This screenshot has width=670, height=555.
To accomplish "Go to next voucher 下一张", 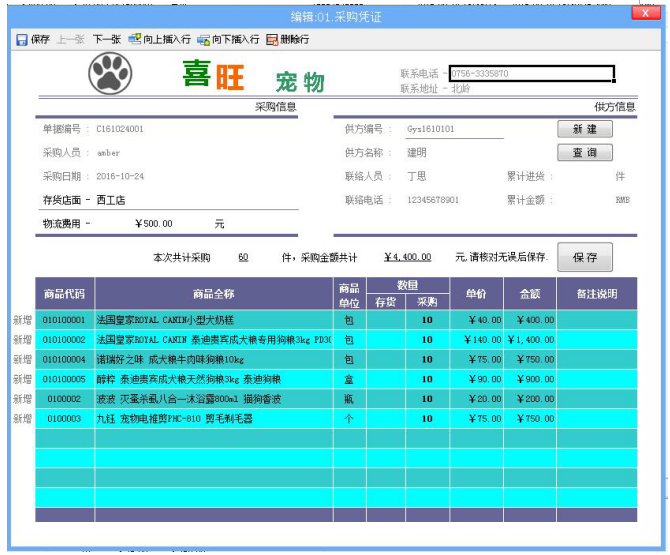I will coord(107,39).
